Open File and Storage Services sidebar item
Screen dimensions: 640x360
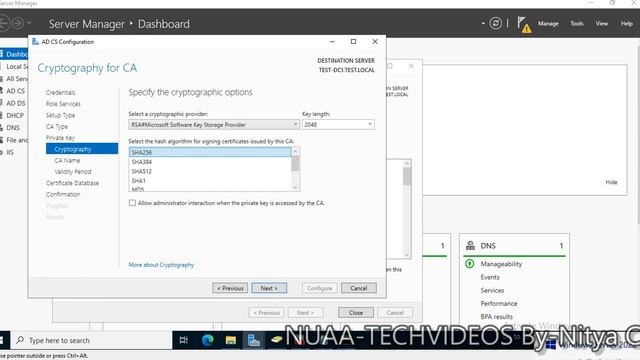14,140
